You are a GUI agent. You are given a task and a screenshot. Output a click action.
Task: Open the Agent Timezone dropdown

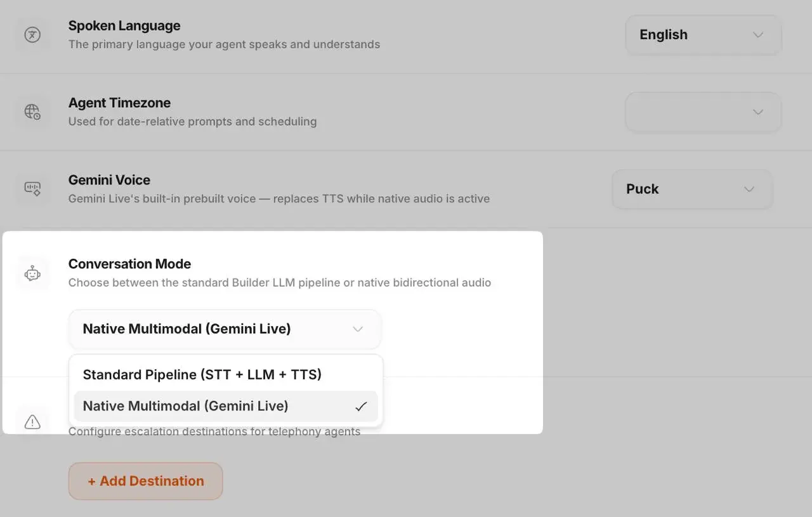(x=703, y=112)
